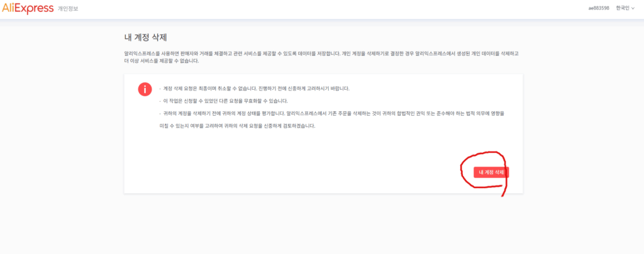Click the warning line starting '계정 삭제 요청은'
The image size is (644, 254).
click(257, 89)
